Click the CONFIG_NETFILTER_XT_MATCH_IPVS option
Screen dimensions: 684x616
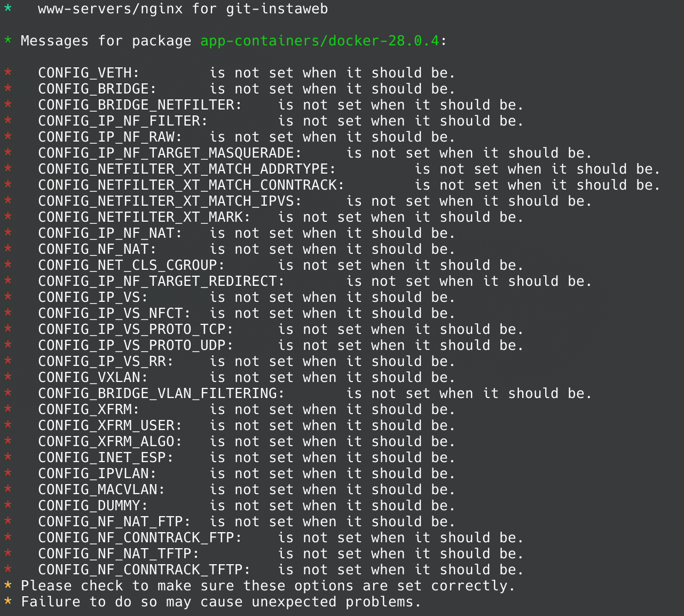click(x=170, y=201)
